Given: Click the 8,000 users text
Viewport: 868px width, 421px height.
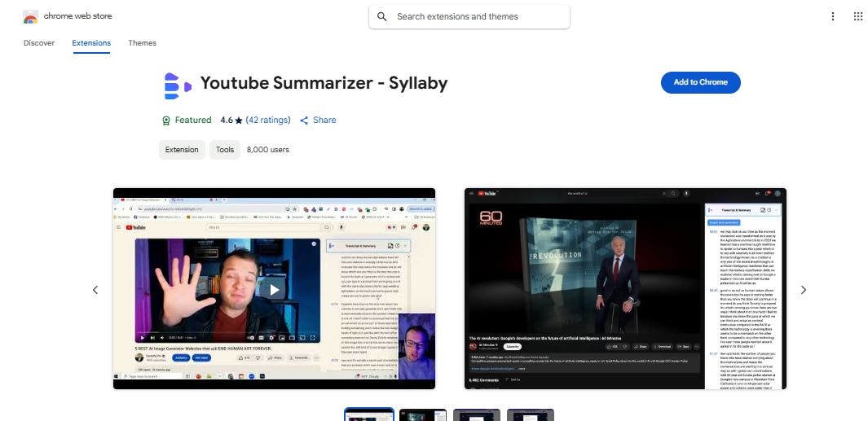Looking at the screenshot, I should point(268,149).
